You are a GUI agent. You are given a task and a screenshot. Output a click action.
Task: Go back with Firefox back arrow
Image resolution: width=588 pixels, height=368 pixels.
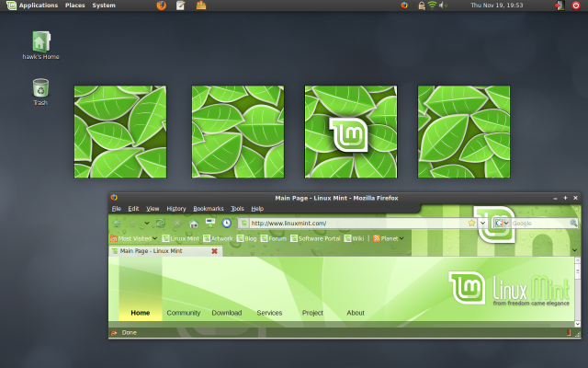point(117,223)
